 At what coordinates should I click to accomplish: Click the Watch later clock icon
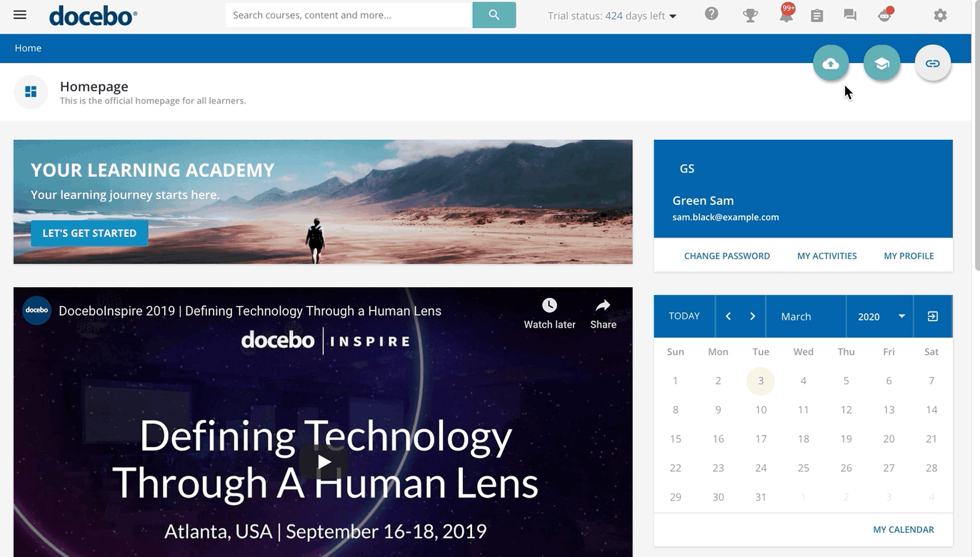coord(549,306)
